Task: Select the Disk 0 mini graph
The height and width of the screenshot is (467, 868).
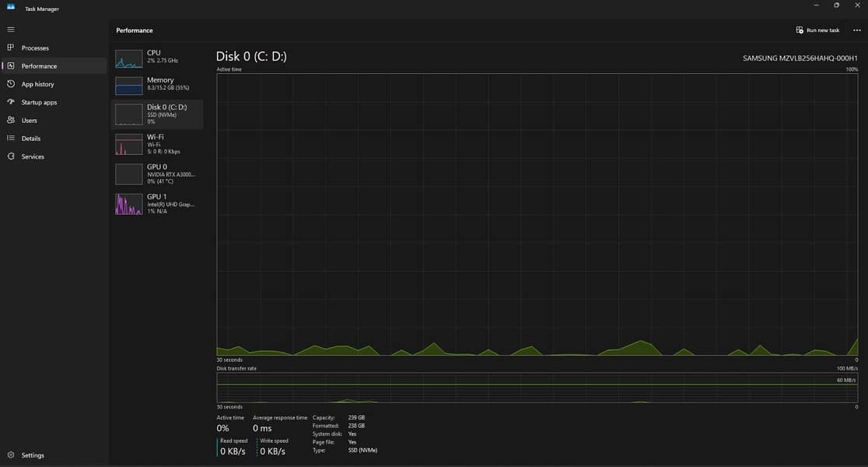Action: coord(128,114)
